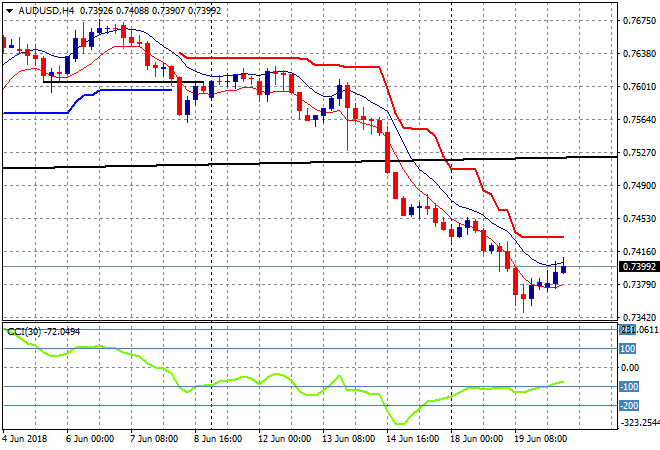Screen dimensions: 660x450
Task: Click the CCI -200 level label
Action: (x=629, y=406)
